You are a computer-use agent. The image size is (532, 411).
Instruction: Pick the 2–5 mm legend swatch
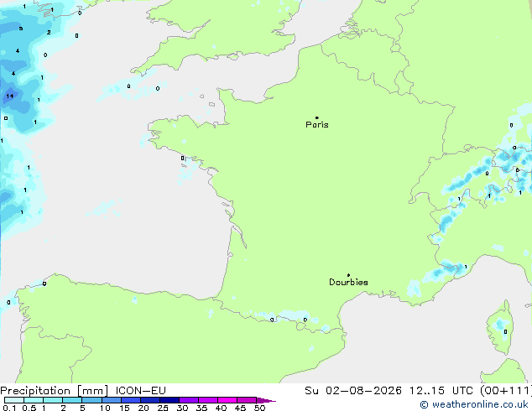point(72,400)
